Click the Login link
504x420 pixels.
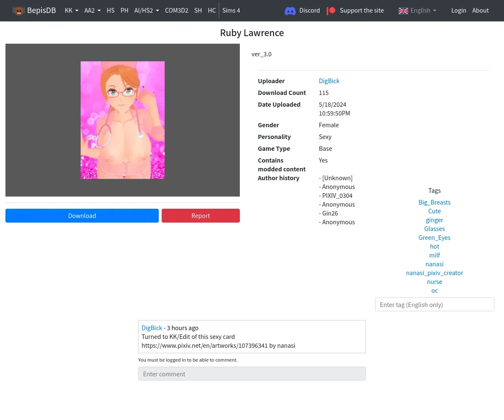tap(459, 10)
